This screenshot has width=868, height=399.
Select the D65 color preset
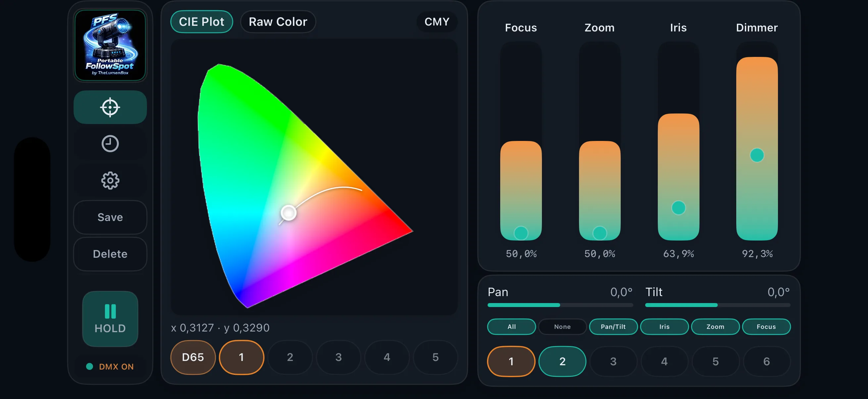click(193, 357)
